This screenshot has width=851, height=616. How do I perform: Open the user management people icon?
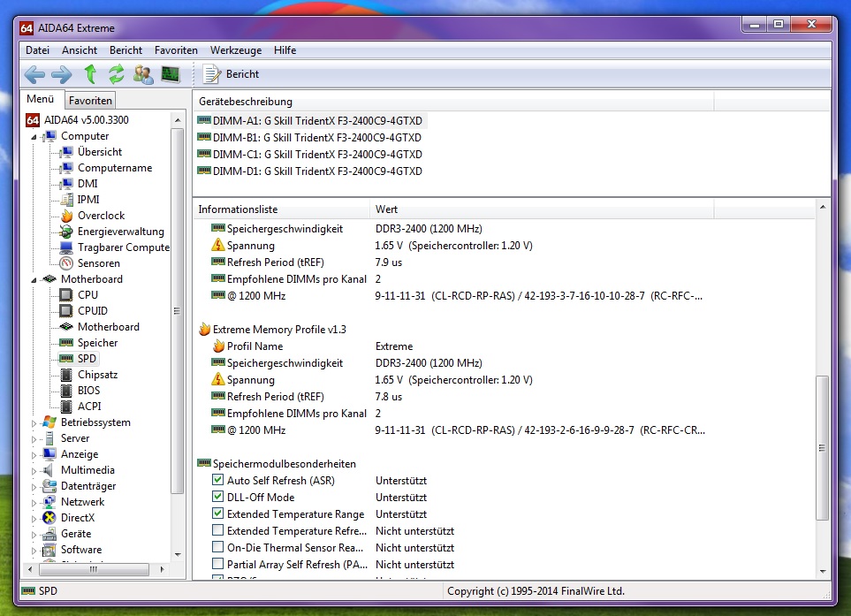tap(143, 74)
